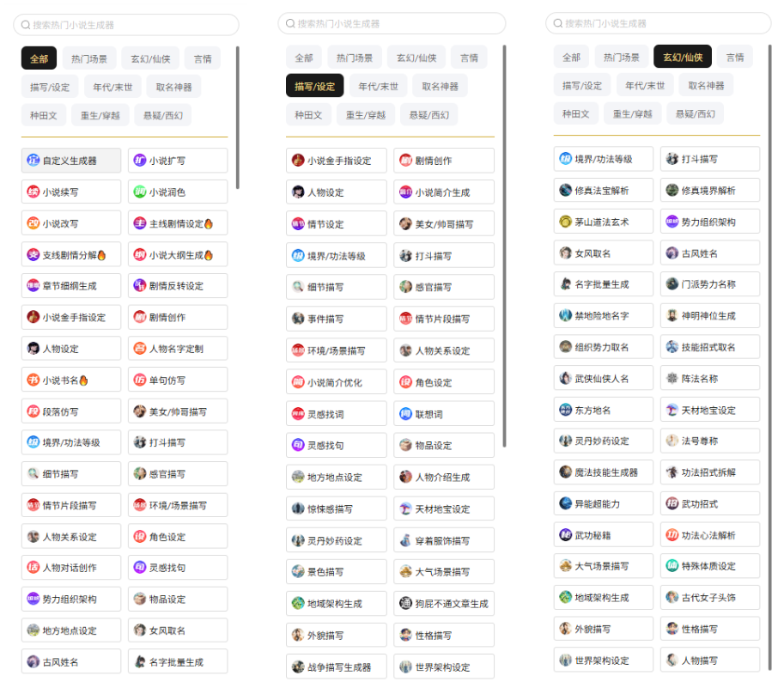The height and width of the screenshot is (688, 784).
Task: Click the 小说改写 icon
Action: [33, 223]
